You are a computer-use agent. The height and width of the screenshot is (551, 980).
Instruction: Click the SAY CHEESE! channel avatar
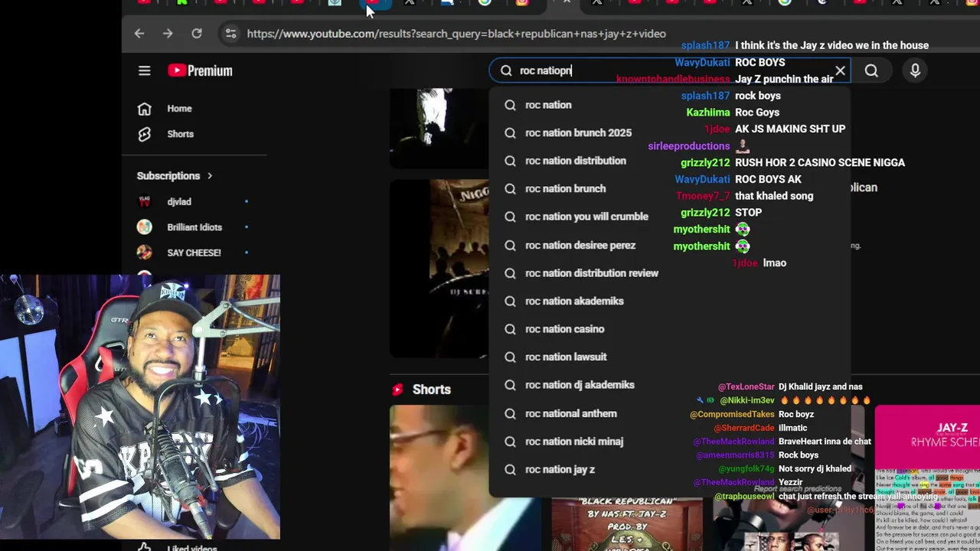(x=144, y=253)
